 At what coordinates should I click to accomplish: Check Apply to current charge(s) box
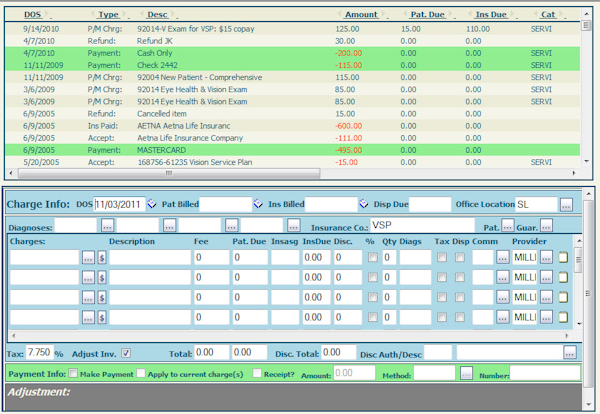point(141,373)
